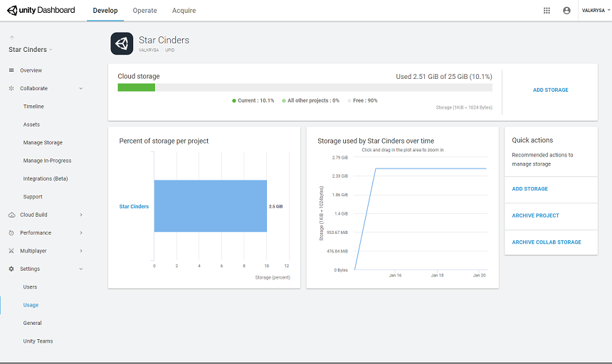Collapse the Settings section chevron
The width and height of the screenshot is (612, 364).
point(81,269)
